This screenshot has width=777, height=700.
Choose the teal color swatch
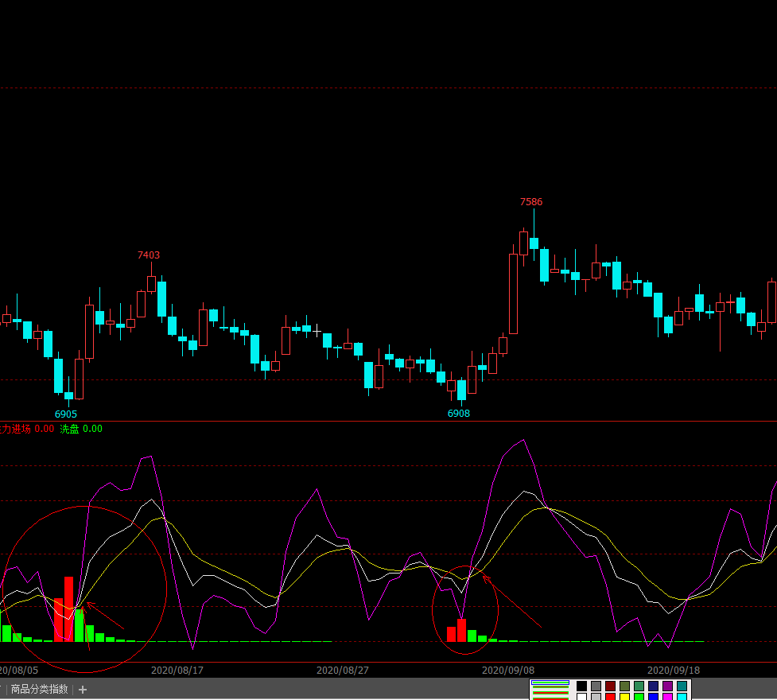pos(682,686)
